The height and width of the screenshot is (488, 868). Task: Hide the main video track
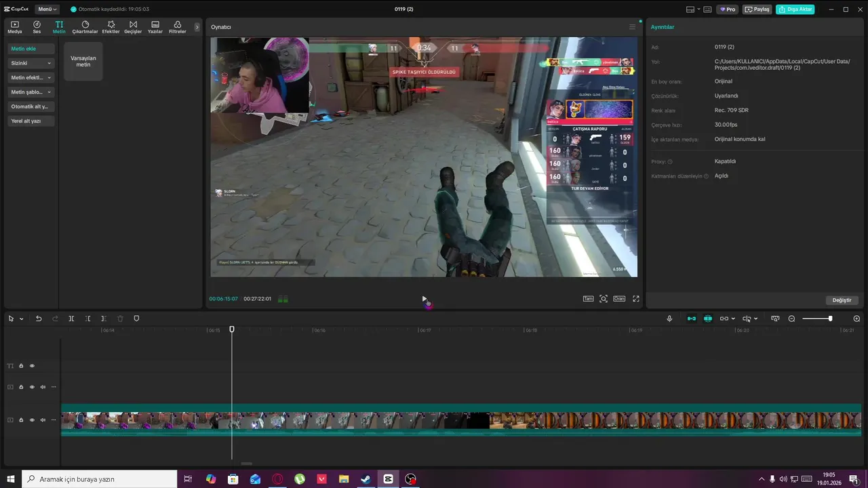pos(32,420)
